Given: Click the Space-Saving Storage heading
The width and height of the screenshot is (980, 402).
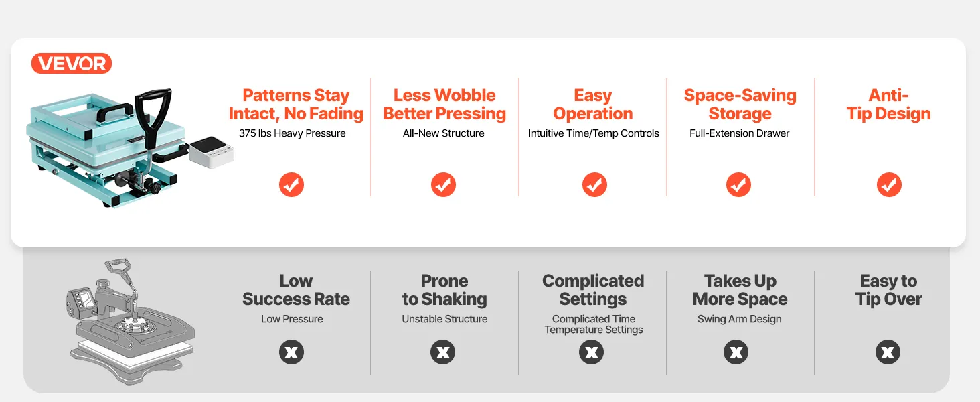Looking at the screenshot, I should [740, 105].
